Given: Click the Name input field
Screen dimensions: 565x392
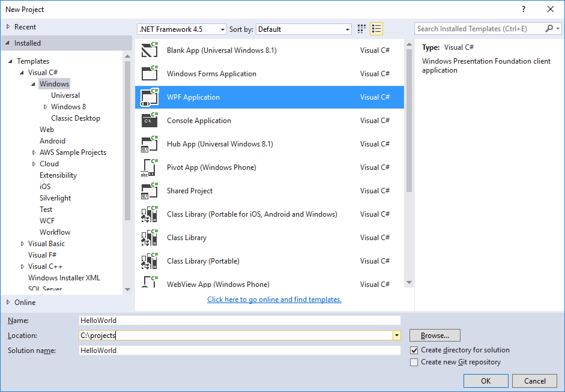Looking at the screenshot, I should click(x=240, y=321).
